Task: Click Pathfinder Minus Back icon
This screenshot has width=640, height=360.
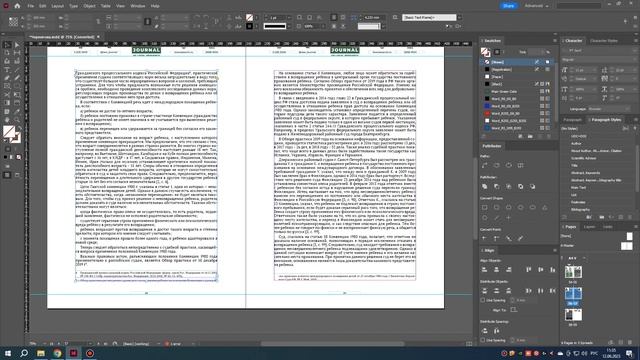Action: [533, 187]
